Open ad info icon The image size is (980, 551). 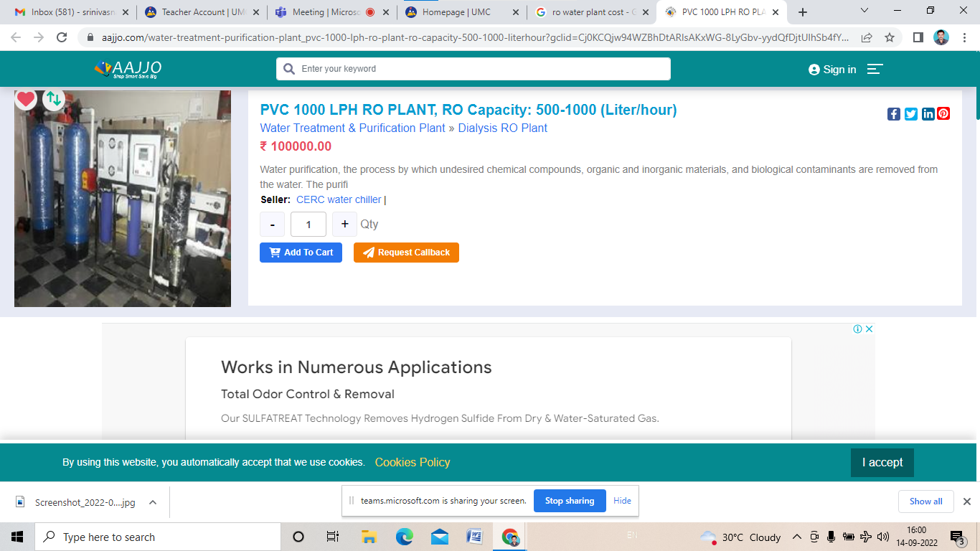(857, 329)
